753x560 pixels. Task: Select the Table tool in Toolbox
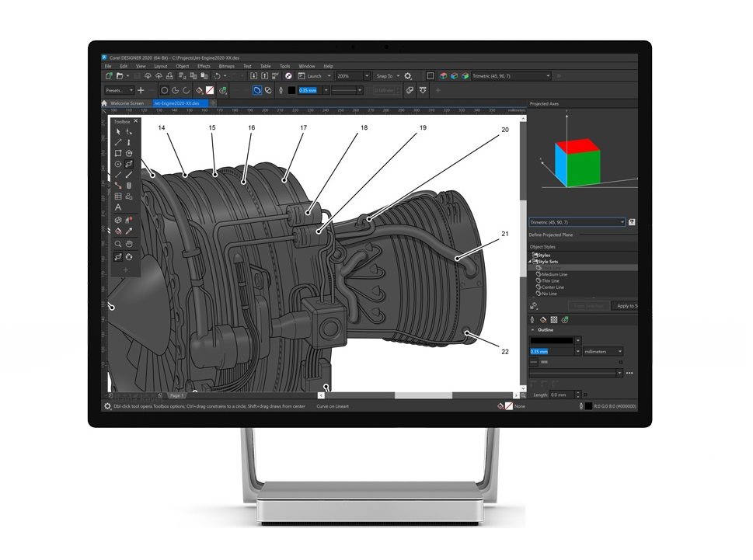[x=118, y=196]
